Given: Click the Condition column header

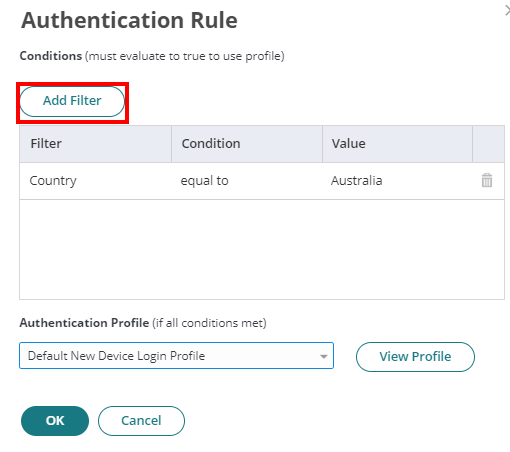Looking at the screenshot, I should pyautogui.click(x=247, y=144).
